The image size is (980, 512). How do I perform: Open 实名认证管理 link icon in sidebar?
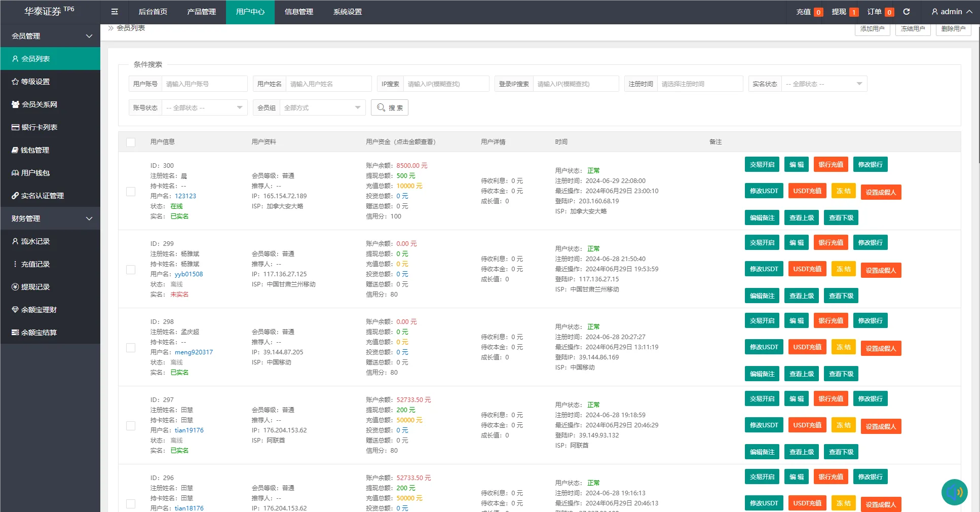pyautogui.click(x=15, y=196)
